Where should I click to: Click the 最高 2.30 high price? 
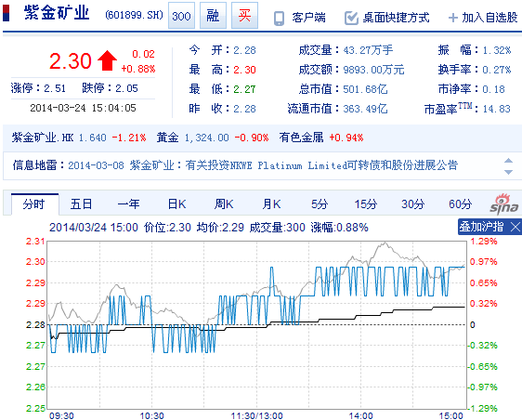(x=244, y=70)
